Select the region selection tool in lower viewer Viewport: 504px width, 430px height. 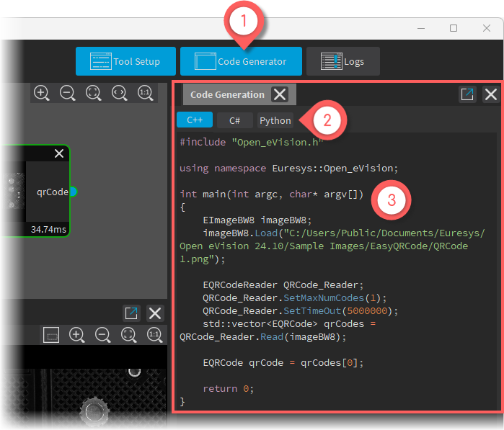pyautogui.click(x=51, y=335)
